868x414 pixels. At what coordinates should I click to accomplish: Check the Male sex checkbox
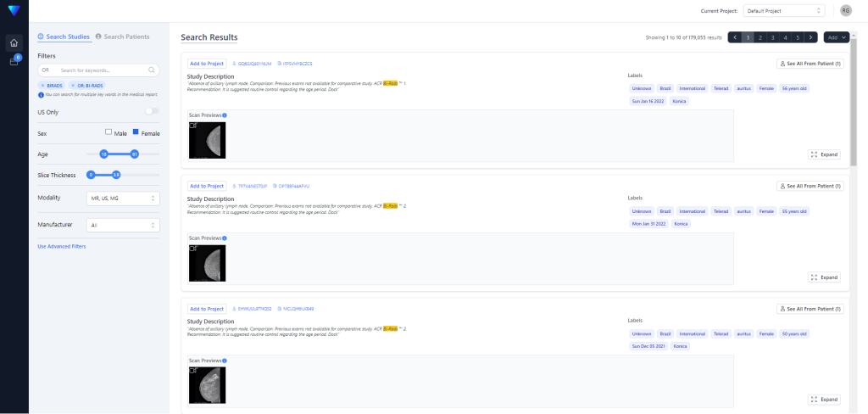[108, 132]
